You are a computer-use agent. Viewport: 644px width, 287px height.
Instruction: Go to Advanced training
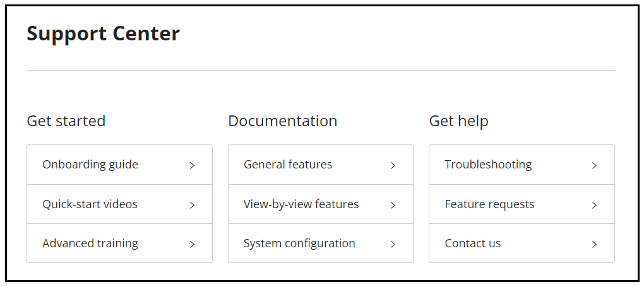coord(90,243)
